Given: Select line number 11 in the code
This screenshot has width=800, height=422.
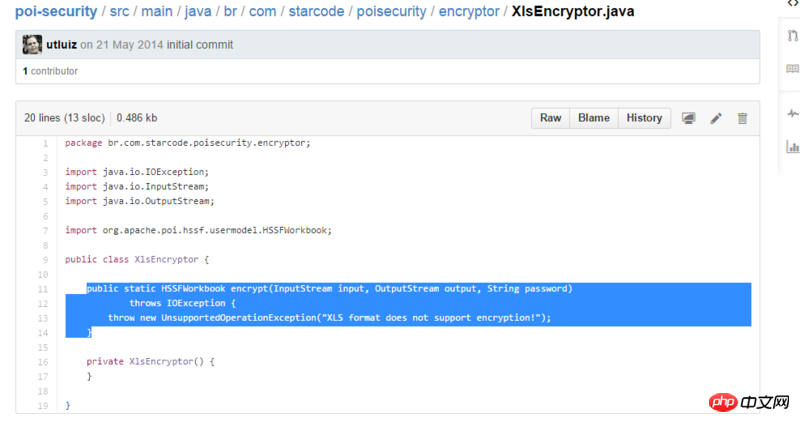Looking at the screenshot, I should coord(42,288).
